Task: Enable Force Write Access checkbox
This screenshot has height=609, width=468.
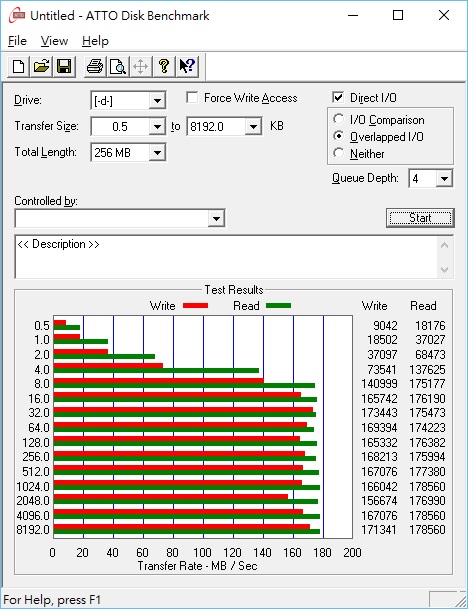Action: [x=192, y=97]
